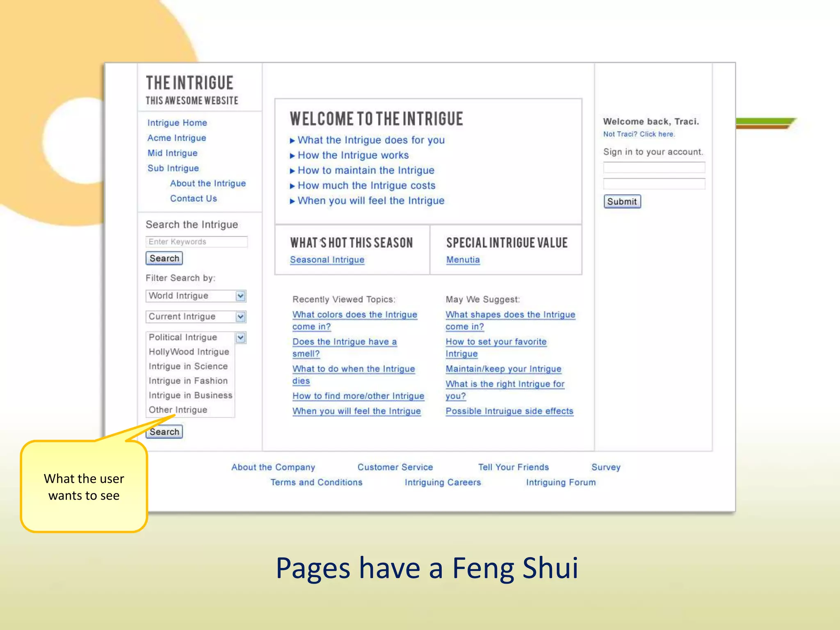This screenshot has width=840, height=630.
Task: Expand the Current Intrigue dropdown
Action: click(x=240, y=317)
